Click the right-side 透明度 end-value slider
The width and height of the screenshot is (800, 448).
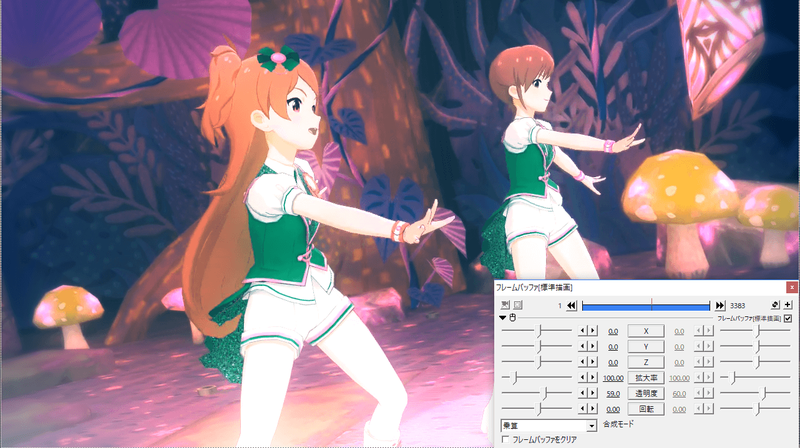point(755,393)
